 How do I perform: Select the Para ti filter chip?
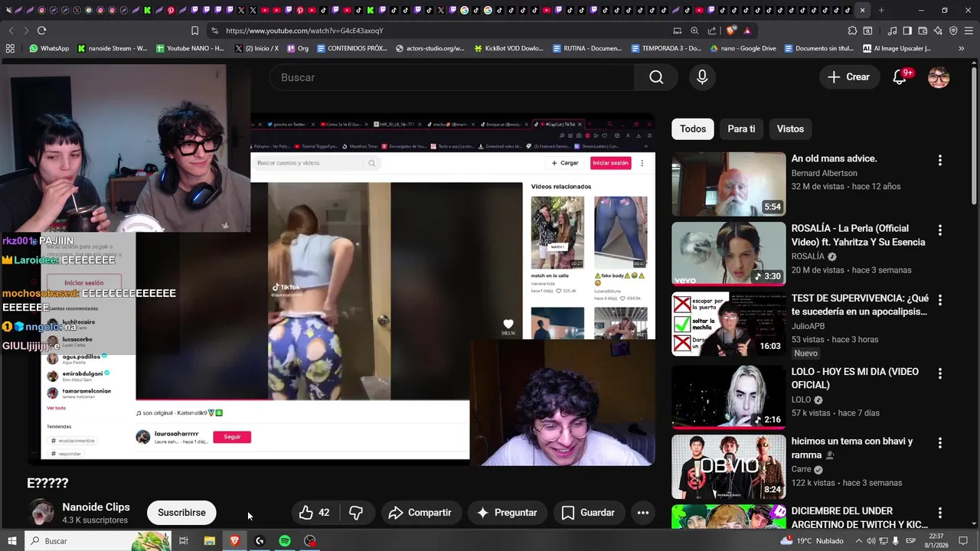[x=741, y=129]
